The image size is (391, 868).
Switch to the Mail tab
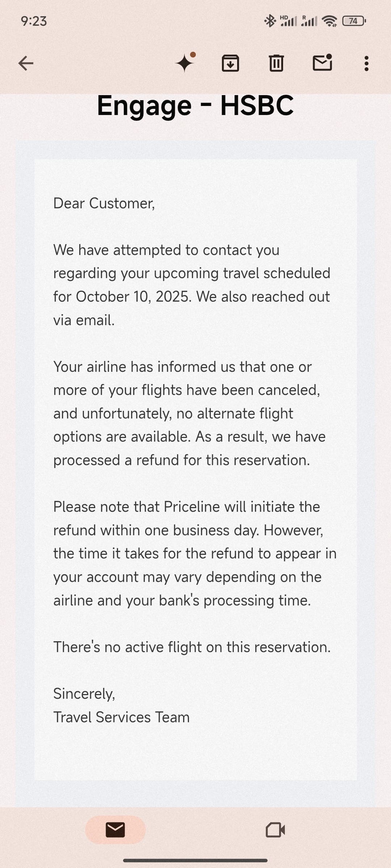115,830
